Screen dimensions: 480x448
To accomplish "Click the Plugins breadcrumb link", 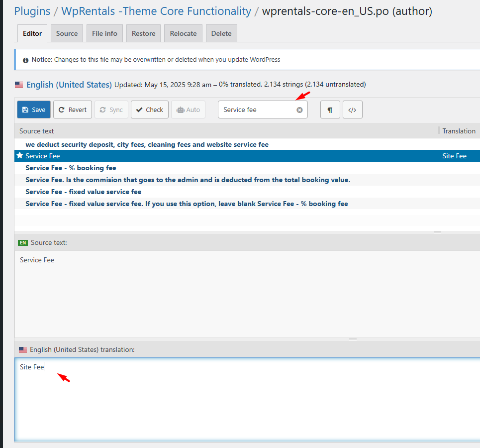I will point(32,11).
